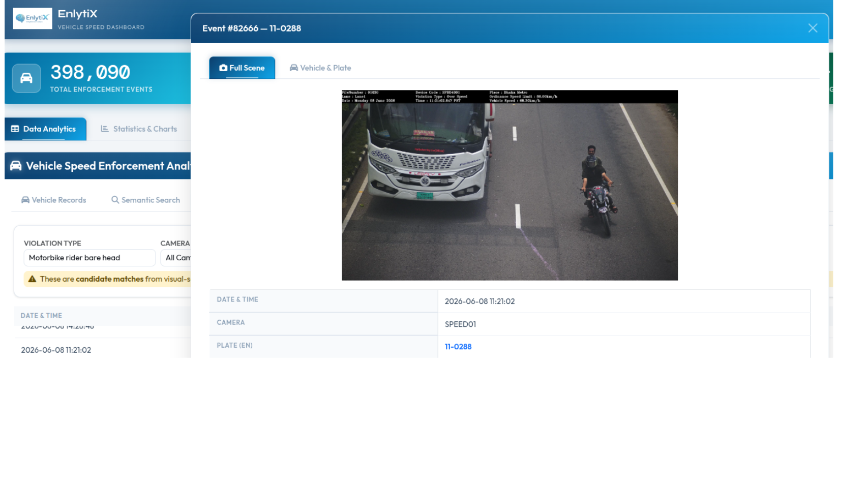Click the table icon in Data Analytics
Screen dimensions: 868x488
[15, 129]
